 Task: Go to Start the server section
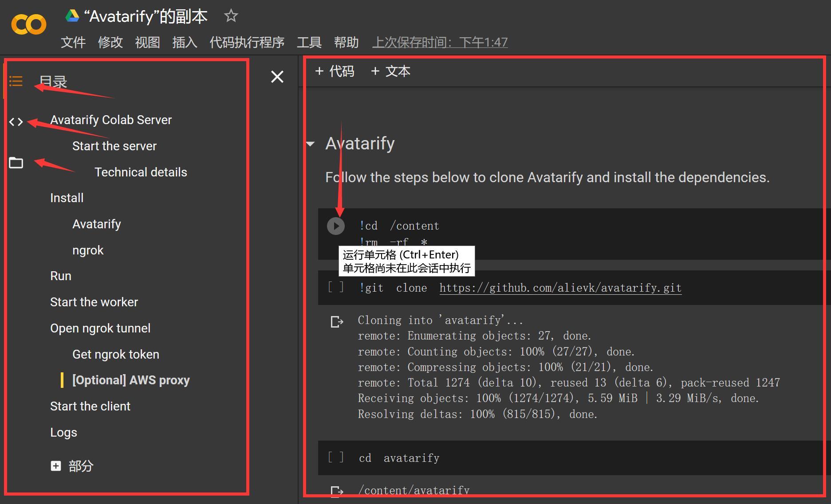coord(114,146)
